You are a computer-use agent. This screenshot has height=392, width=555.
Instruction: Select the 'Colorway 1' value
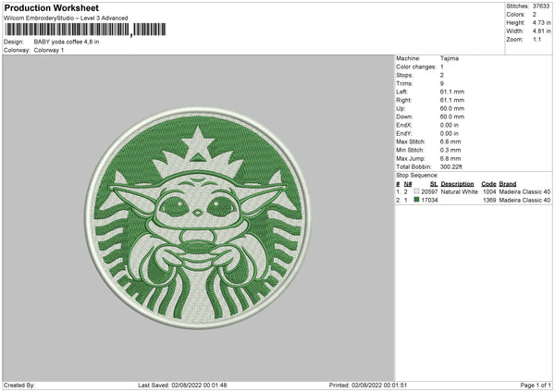[49, 50]
